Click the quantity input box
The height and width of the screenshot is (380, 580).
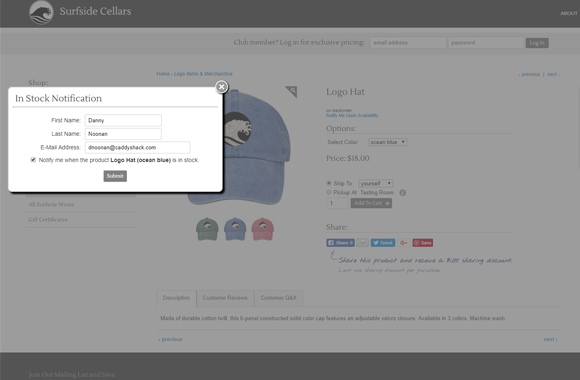[x=337, y=203]
